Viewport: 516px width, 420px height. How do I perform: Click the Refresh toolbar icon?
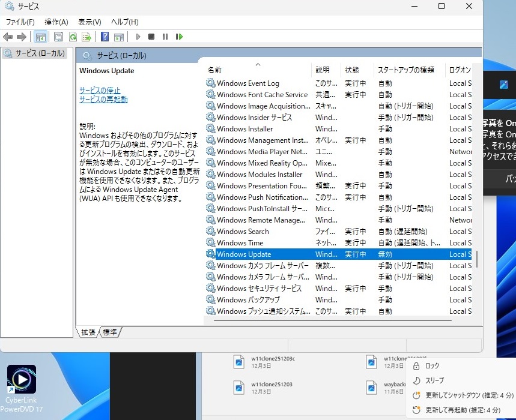click(73, 37)
